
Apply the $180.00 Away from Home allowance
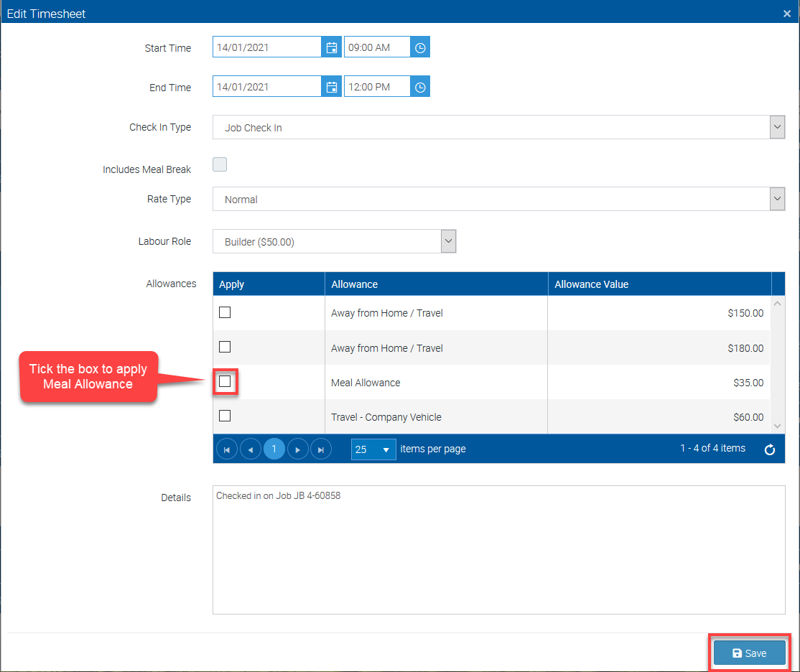225,347
